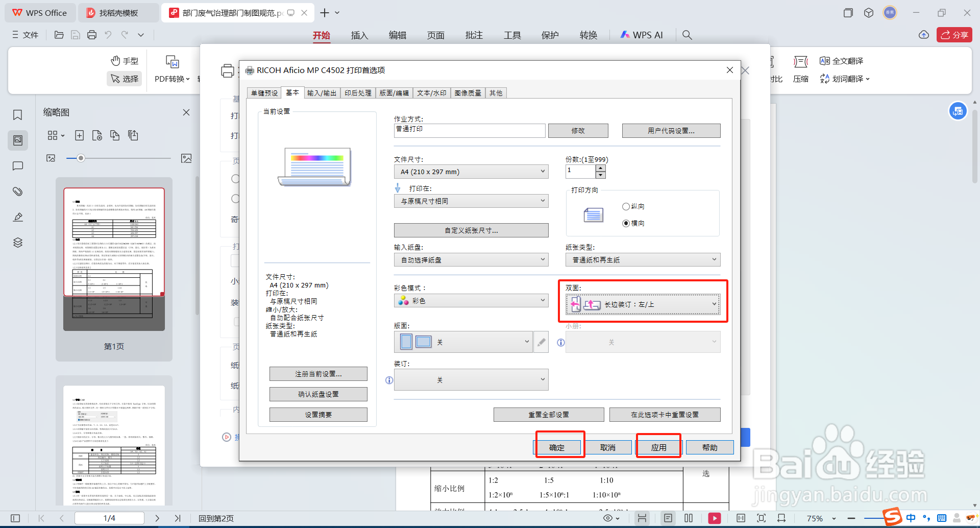Open the 双面 长边装订 dropdown

[x=643, y=304]
